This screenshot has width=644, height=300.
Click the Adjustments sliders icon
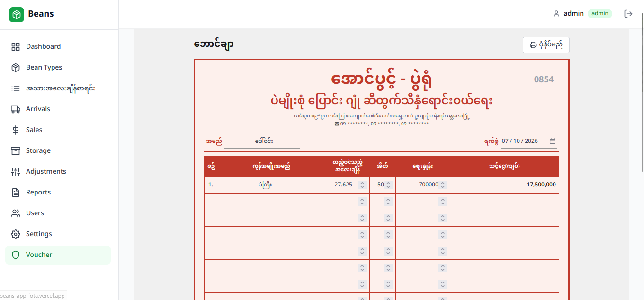16,171
